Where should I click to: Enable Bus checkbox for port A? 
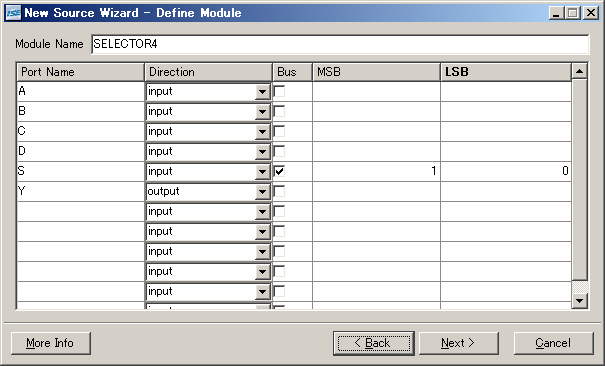coord(279,92)
